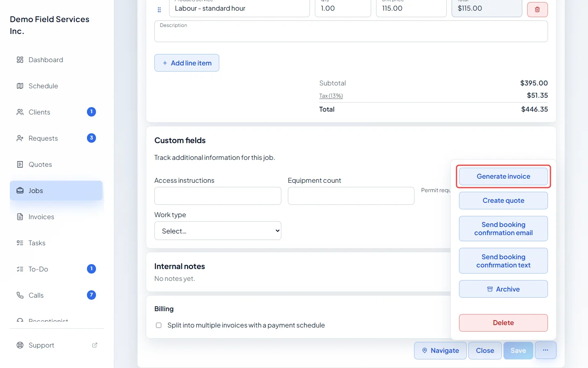Grab the drag handle of Labour line item
Viewport: 588px width, 368px height.
159,10
